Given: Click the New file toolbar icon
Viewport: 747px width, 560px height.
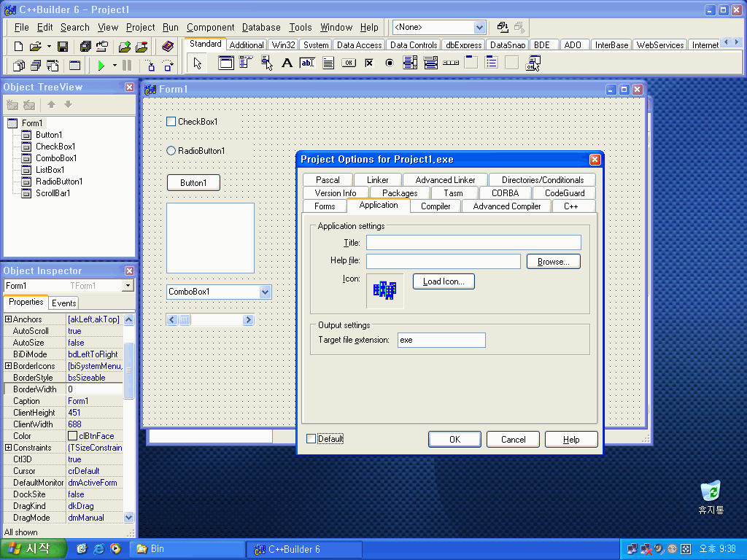Looking at the screenshot, I should point(19,47).
